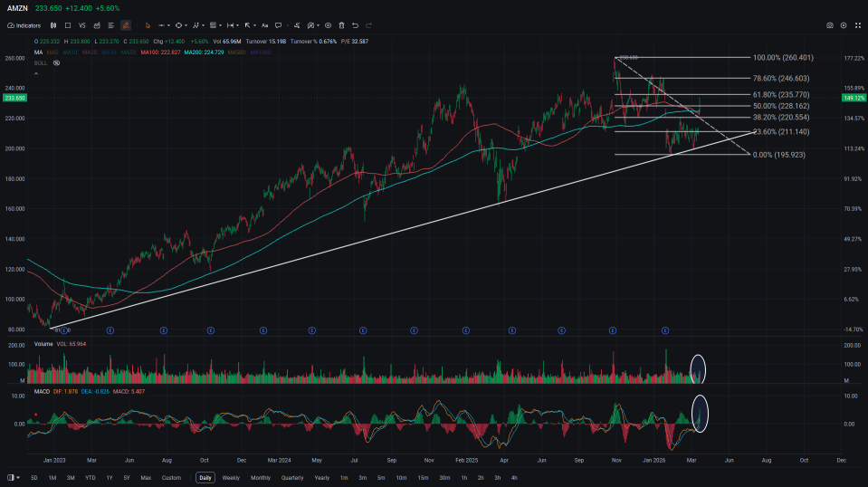This screenshot has height=487, width=868.
Task: Click the AMZN ticker symbol
Action: click(17, 8)
